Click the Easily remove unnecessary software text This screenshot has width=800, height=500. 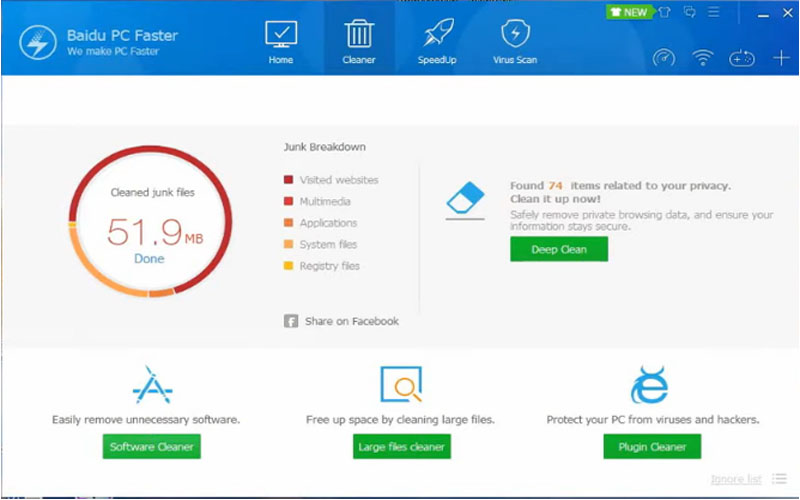point(146,419)
